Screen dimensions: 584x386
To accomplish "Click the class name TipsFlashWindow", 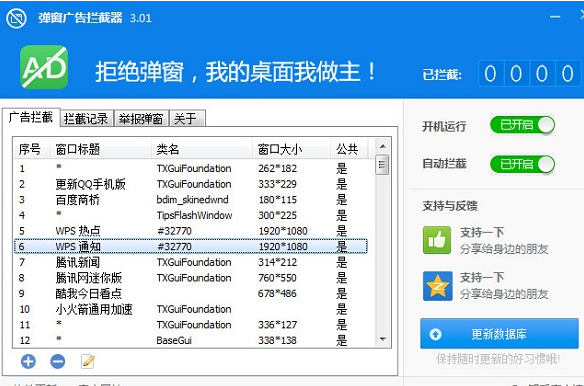I will pyautogui.click(x=194, y=215).
